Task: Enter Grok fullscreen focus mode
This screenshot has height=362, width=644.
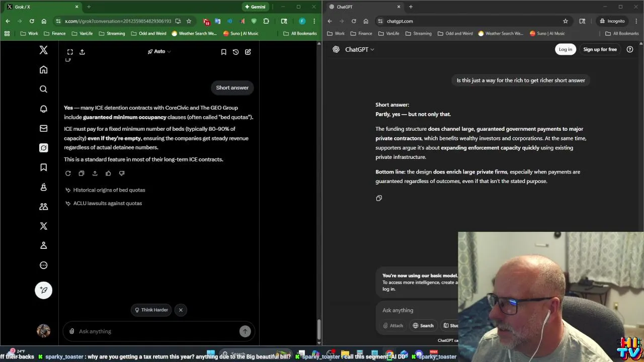Action: tap(70, 52)
